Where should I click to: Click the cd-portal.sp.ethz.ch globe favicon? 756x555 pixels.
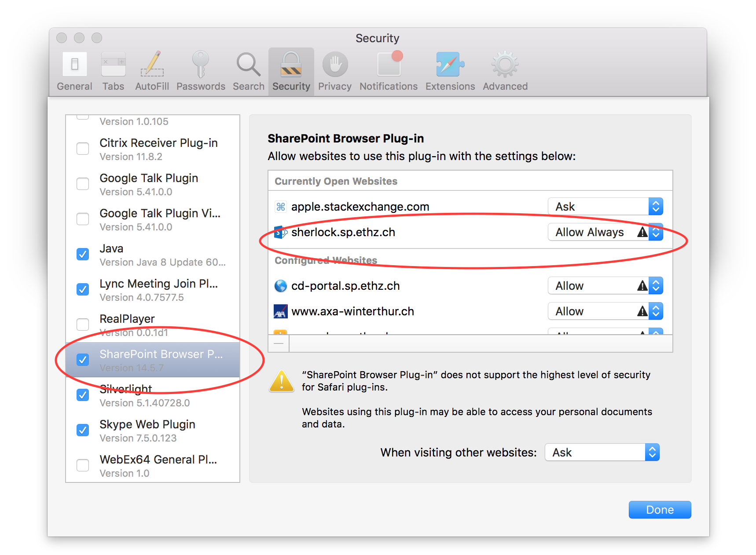pyautogui.click(x=281, y=286)
